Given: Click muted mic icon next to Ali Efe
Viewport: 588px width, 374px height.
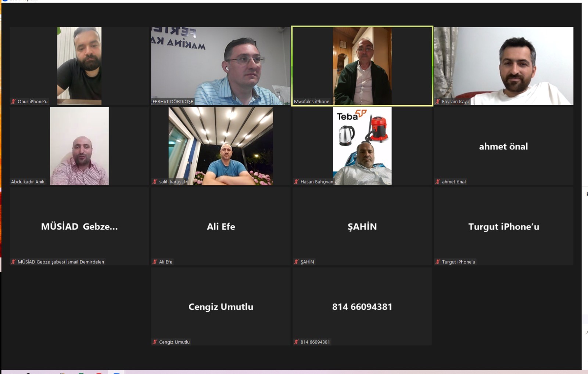Looking at the screenshot, I should click(x=155, y=262).
